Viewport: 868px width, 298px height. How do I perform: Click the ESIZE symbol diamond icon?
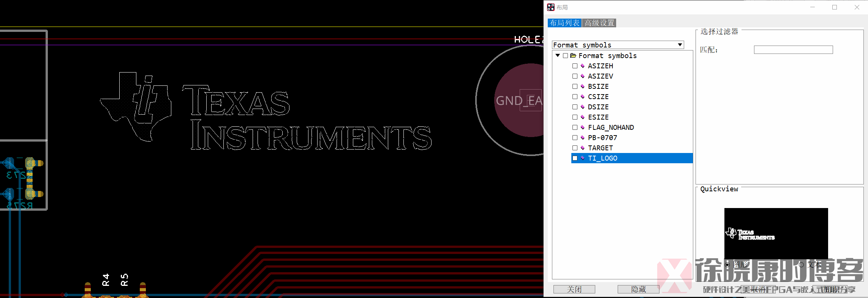582,117
